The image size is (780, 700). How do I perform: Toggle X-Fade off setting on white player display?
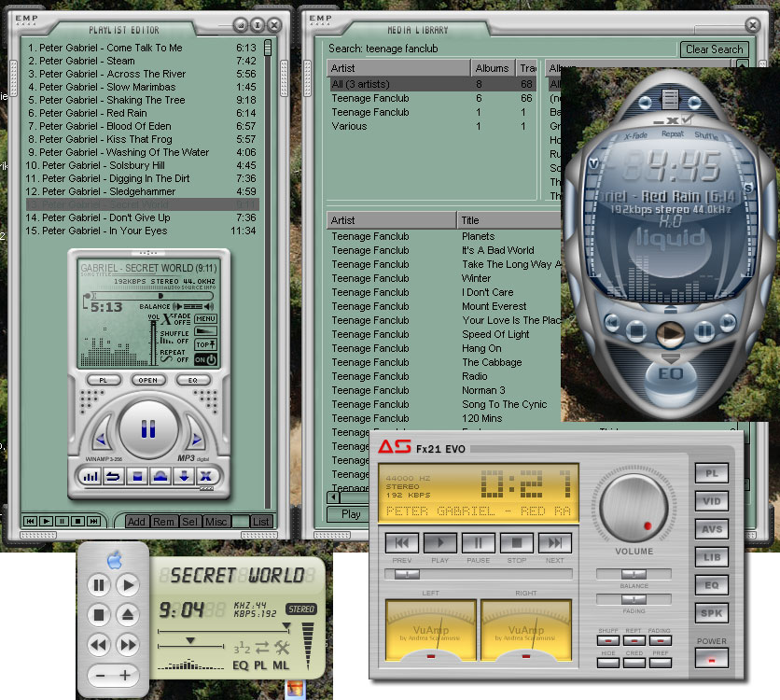point(177,319)
